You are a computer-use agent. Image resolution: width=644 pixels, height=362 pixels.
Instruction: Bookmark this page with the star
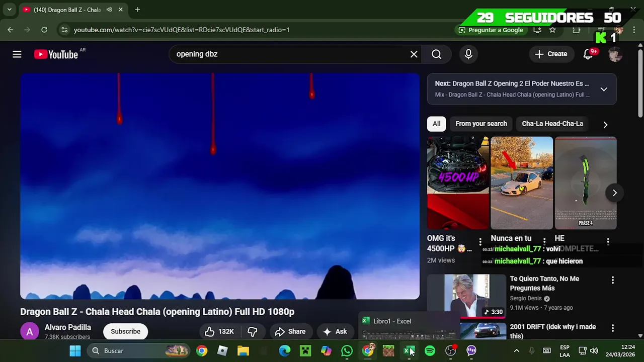click(x=552, y=30)
